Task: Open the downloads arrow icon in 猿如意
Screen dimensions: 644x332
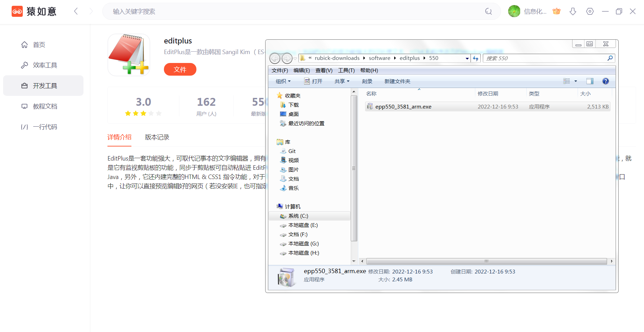Action: pos(573,11)
